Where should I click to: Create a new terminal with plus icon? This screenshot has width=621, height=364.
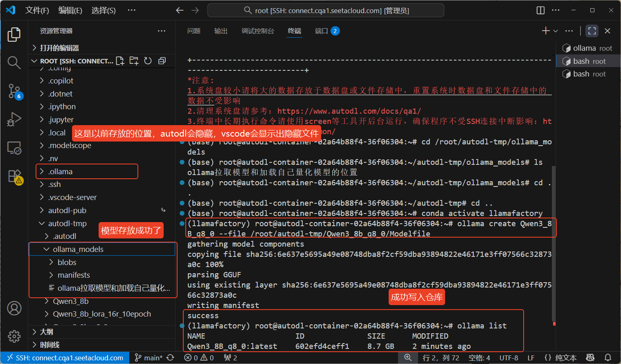pos(545,31)
